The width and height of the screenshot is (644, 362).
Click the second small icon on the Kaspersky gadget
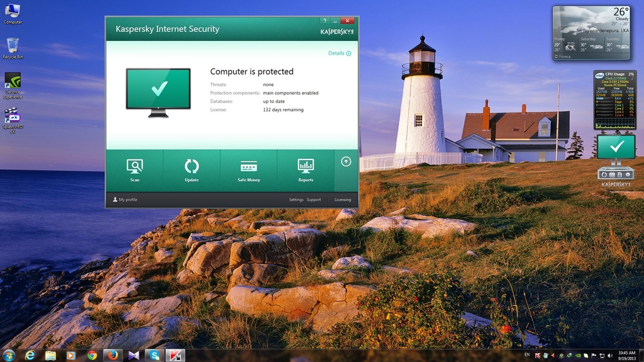pyautogui.click(x=612, y=175)
